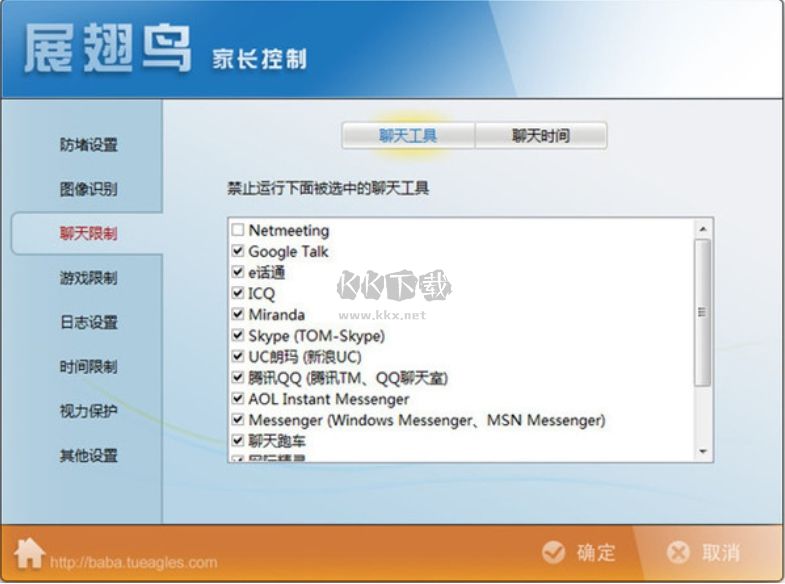
Task: Click the Netmeeting label text
Action: coord(289,230)
